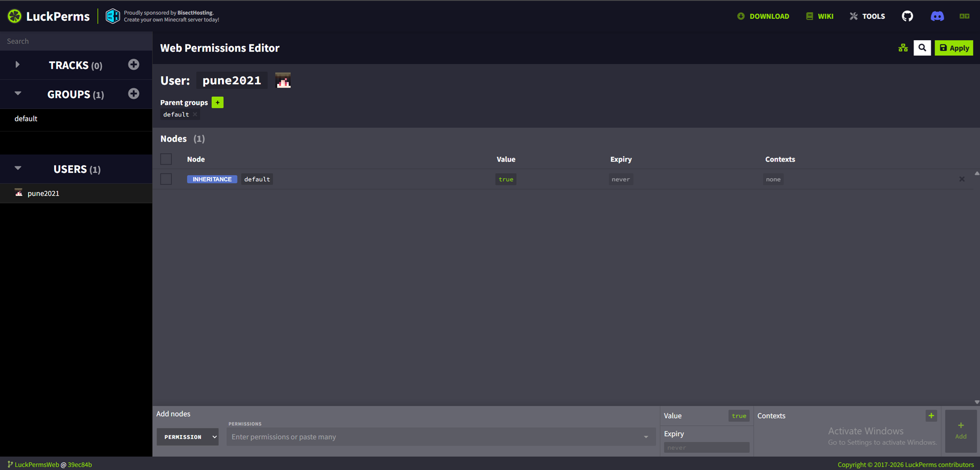Open the Discord icon link
This screenshot has height=470, width=980.
click(937, 16)
